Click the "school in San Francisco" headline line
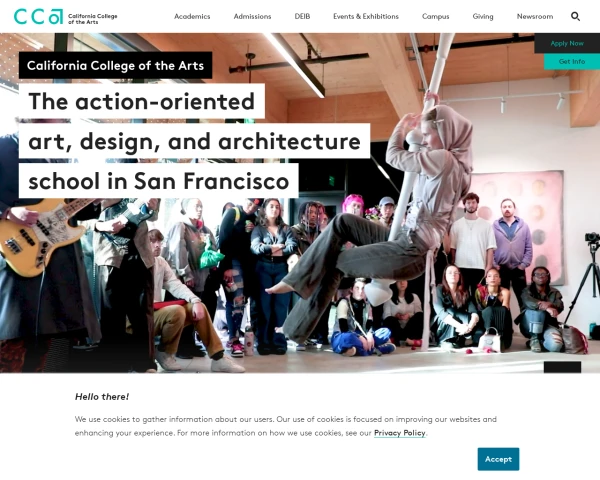The height and width of the screenshot is (480, 600). (x=158, y=181)
